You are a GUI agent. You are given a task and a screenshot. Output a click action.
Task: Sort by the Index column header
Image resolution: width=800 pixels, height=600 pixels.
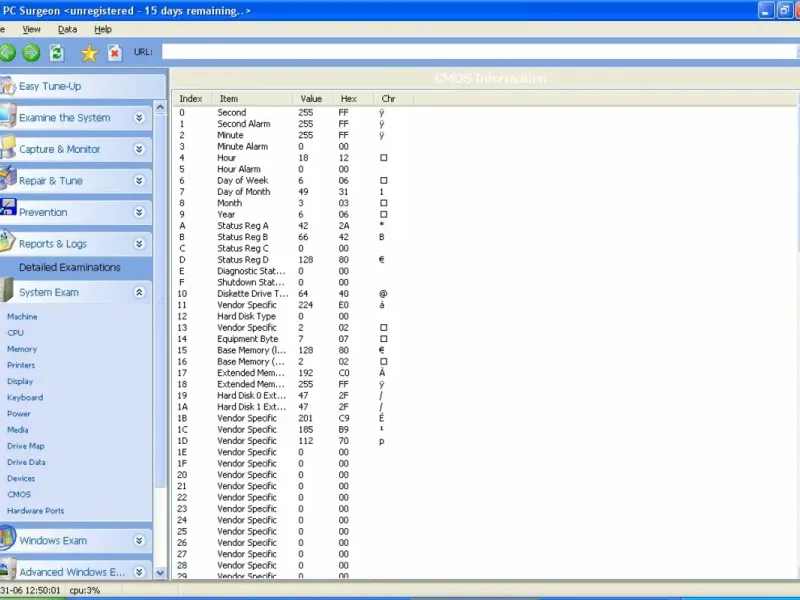click(x=192, y=98)
